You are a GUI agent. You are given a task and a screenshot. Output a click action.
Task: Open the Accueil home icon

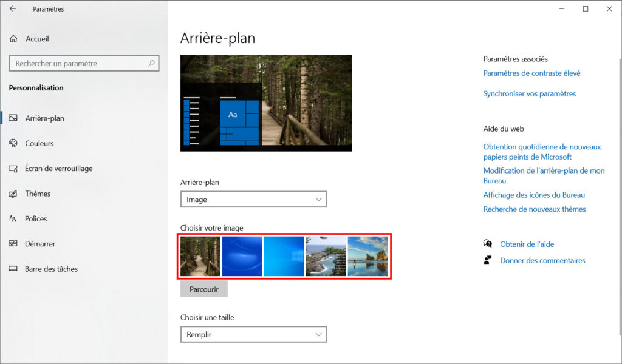[13, 39]
